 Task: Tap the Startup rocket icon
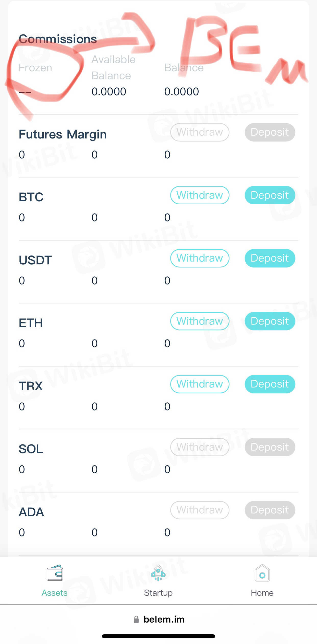(158, 573)
